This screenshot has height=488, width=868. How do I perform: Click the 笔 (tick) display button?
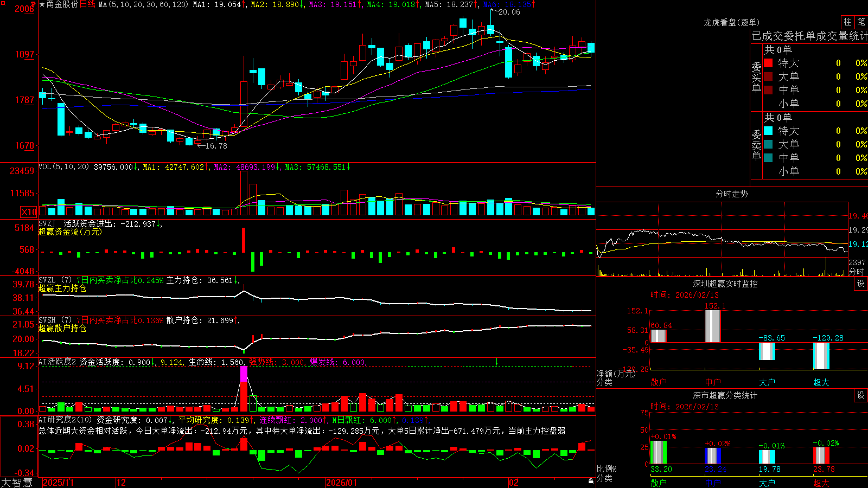click(x=861, y=22)
